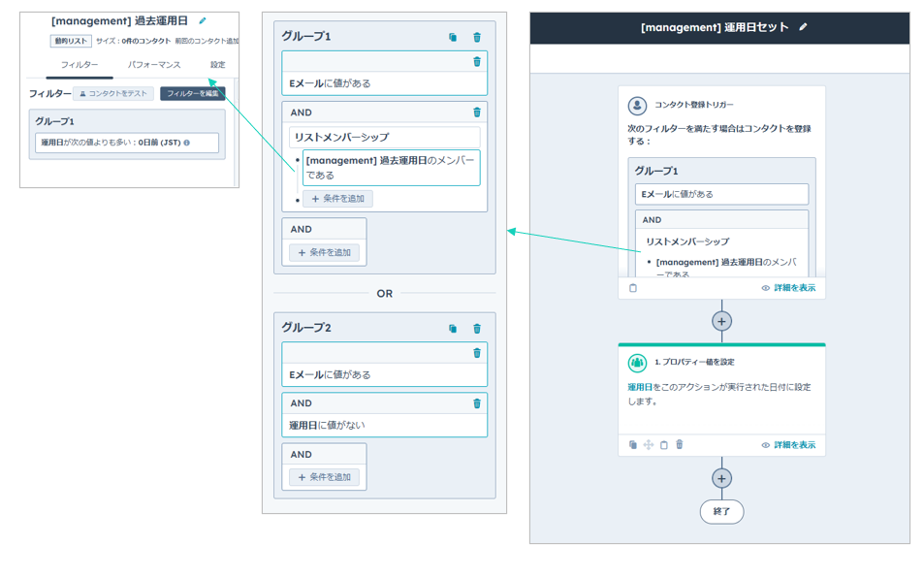Duplicate グループ1 using its copy icon
924x578 pixels.
pyautogui.click(x=453, y=37)
